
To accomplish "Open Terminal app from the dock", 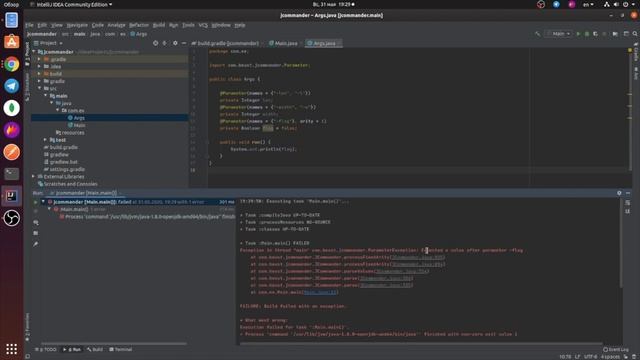I will pyautogui.click(x=11, y=174).
